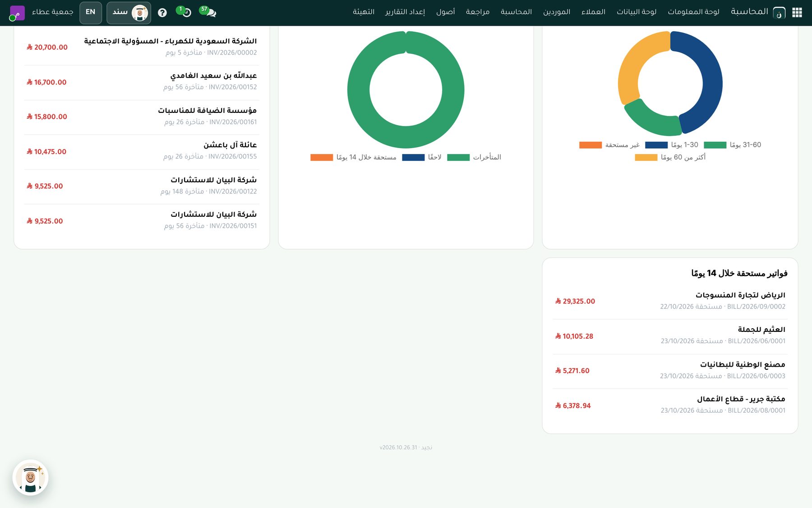Click the المحاسبة app title
Image resolution: width=812 pixels, height=508 pixels.
pyautogui.click(x=749, y=12)
